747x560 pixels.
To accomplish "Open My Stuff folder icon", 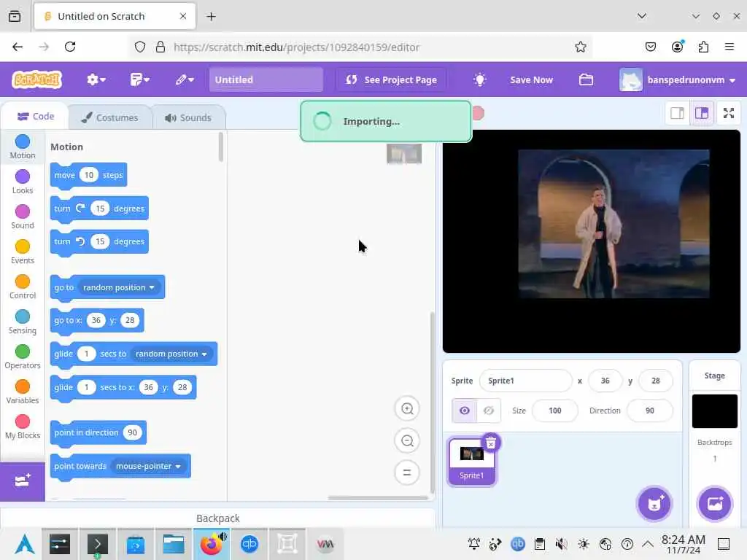I will [x=586, y=79].
